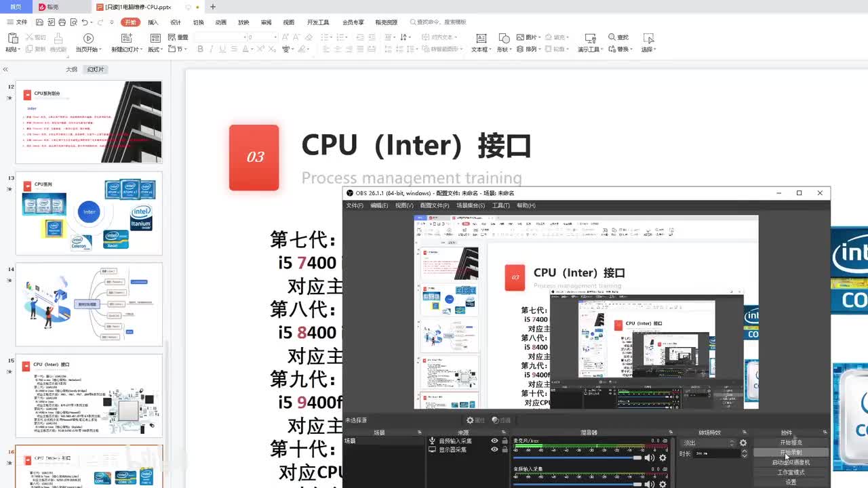Mute the 麦克风/Aux speaker icon in OBS
The image size is (868, 488).
[650, 457]
